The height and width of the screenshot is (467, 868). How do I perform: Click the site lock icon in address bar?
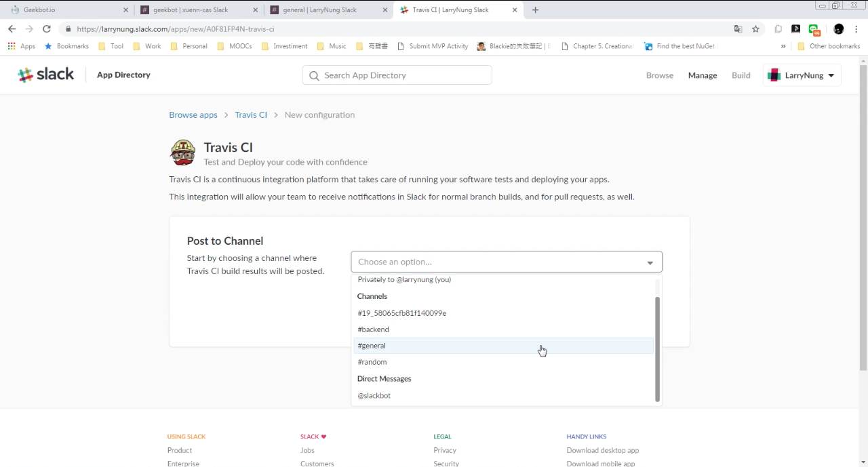click(68, 29)
